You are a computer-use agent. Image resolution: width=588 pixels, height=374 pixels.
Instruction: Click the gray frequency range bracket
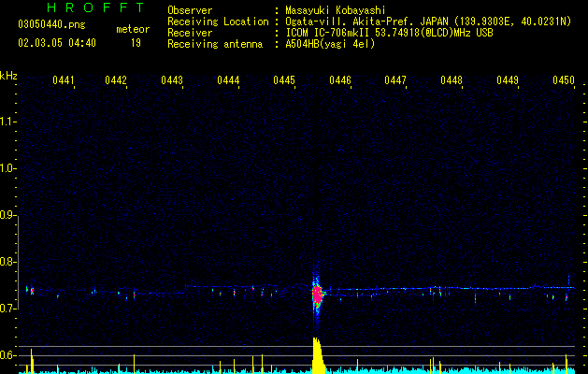click(19, 262)
